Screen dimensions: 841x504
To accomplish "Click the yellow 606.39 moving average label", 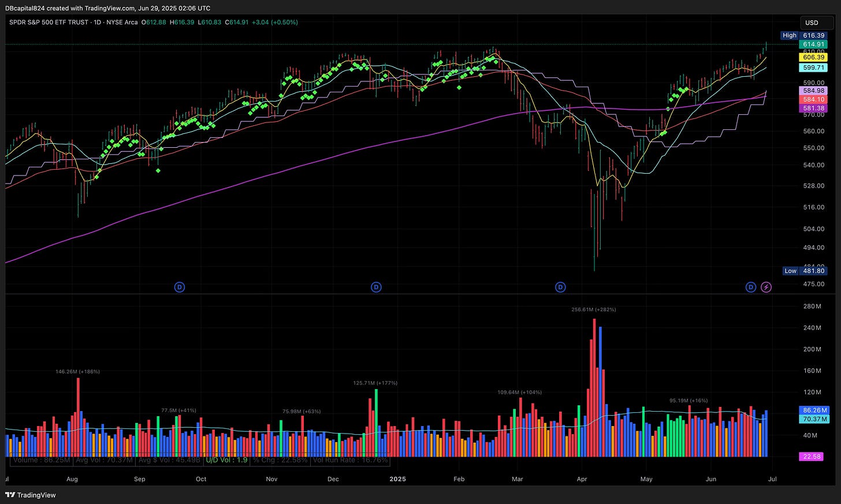I will 813,57.
